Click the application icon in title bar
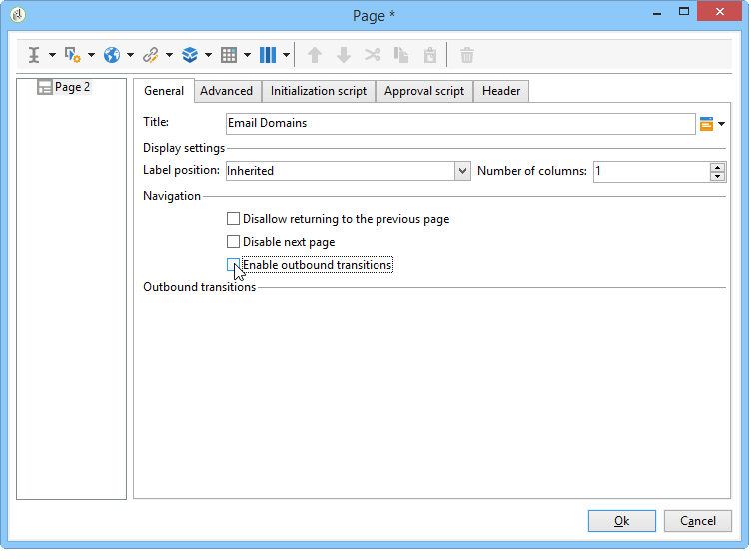This screenshot has height=560, width=756. tap(18, 15)
